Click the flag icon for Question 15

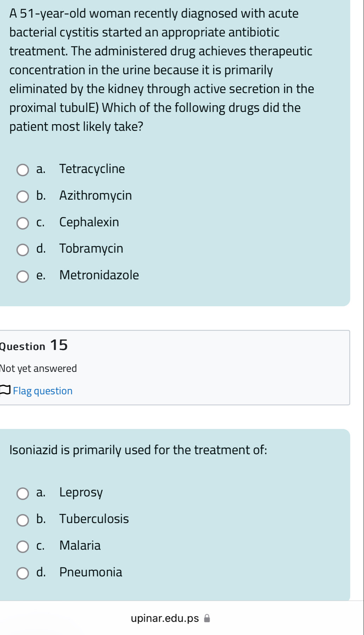pos(5,390)
